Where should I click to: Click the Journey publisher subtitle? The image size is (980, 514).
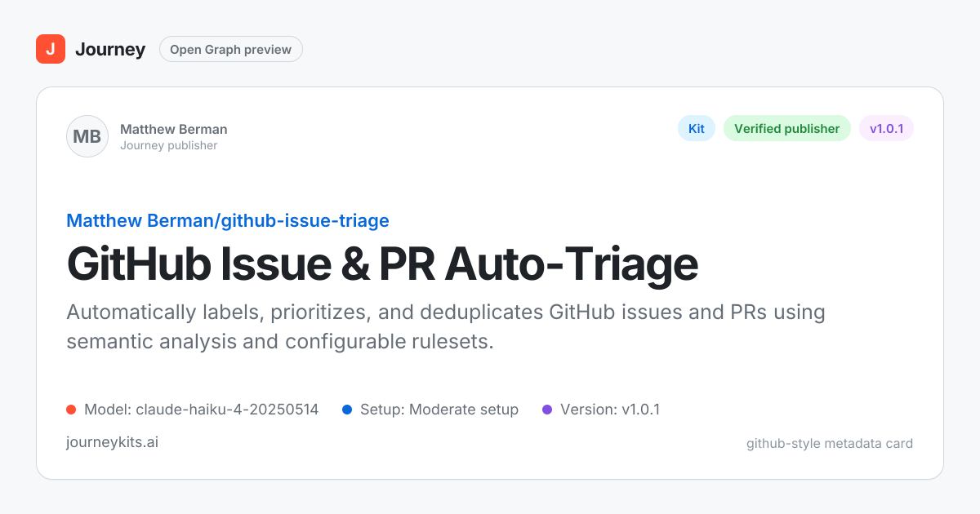point(169,146)
